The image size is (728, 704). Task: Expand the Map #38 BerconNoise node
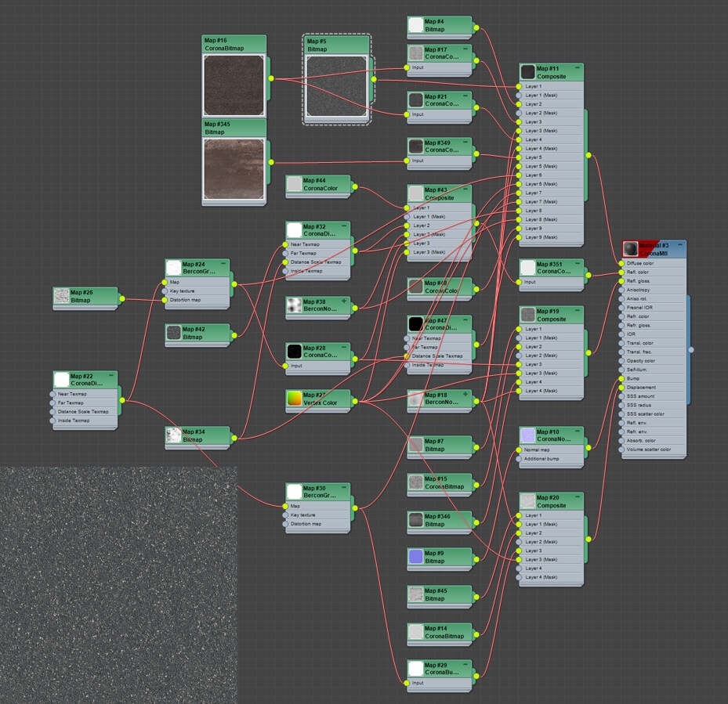[344, 301]
